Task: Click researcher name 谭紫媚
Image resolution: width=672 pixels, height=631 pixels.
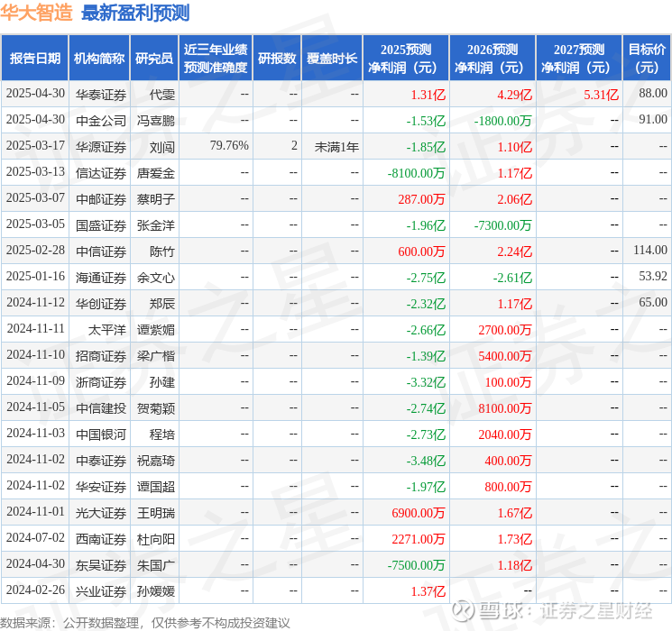Action: pyautogui.click(x=155, y=330)
